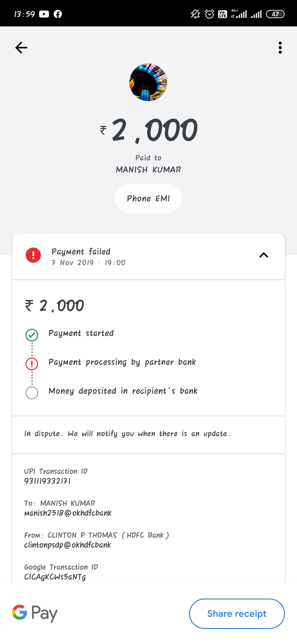The image size is (297, 644).
Task: Tap the recipient's profile picture
Action: [148, 82]
